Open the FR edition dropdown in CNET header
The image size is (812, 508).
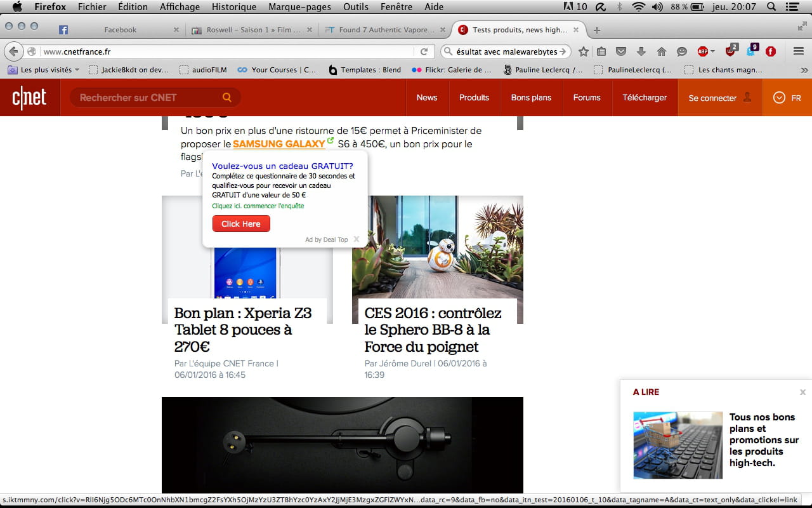coord(787,98)
